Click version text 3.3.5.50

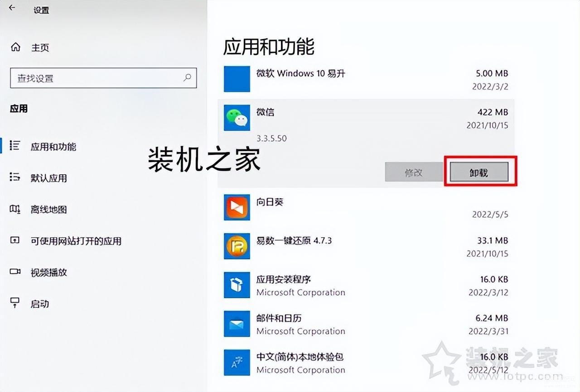point(271,139)
